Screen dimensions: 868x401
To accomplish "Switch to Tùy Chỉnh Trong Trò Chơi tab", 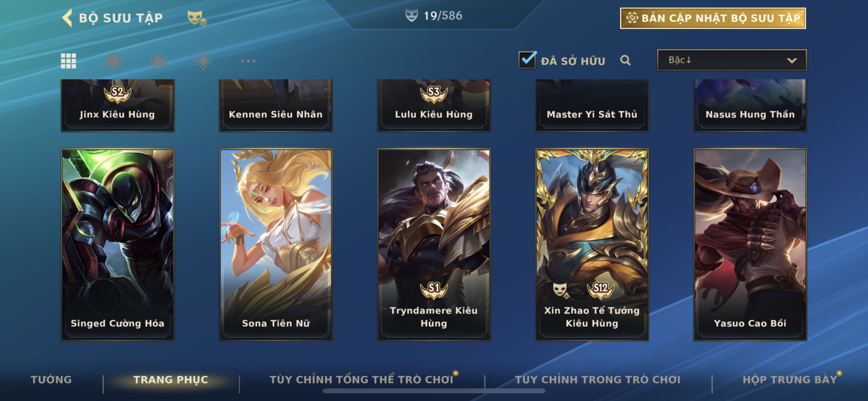I will (x=598, y=379).
